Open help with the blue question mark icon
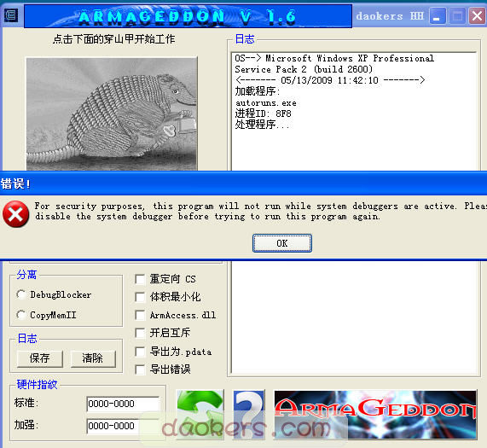 point(249,415)
